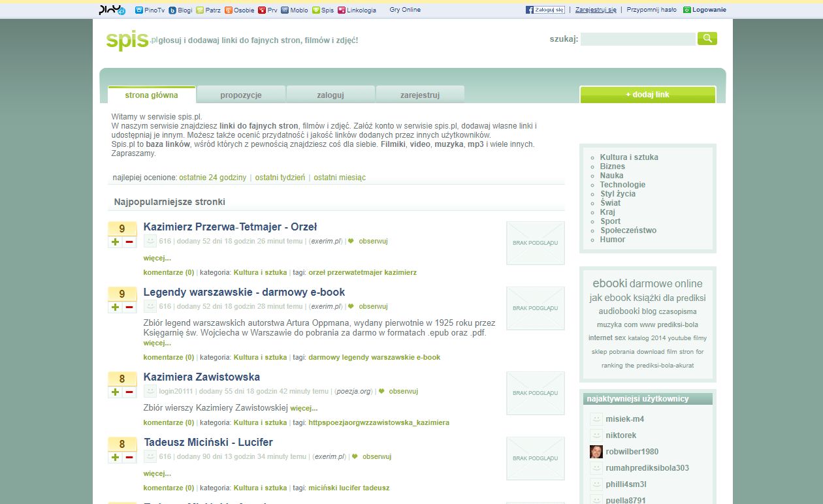The height and width of the screenshot is (504, 823).
Task: Vote plus on Kazimiera Zawistowska
Action: pos(116,392)
